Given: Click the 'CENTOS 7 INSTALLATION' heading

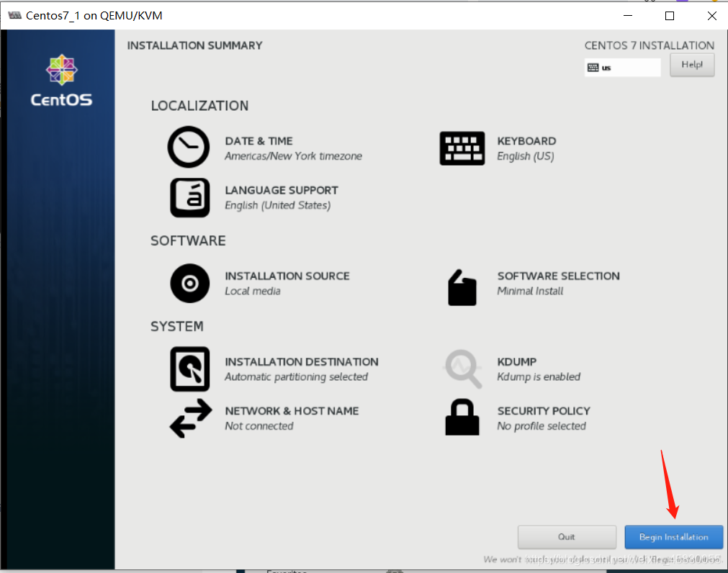Looking at the screenshot, I should pyautogui.click(x=649, y=45).
